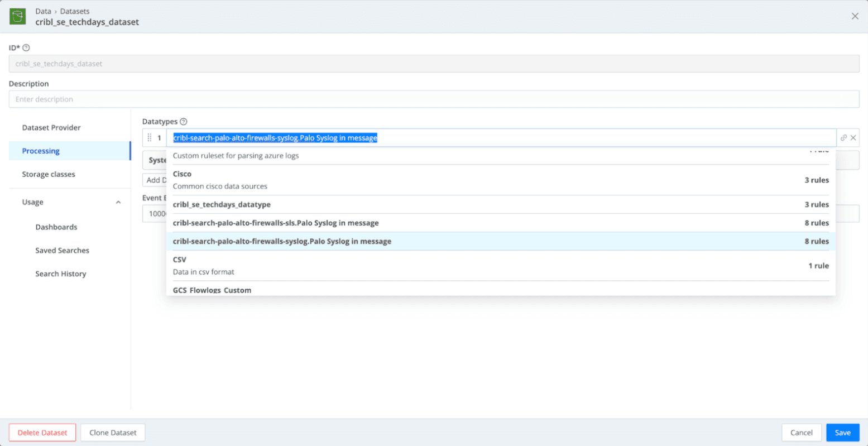Open Dashboards under Usage

(56, 227)
